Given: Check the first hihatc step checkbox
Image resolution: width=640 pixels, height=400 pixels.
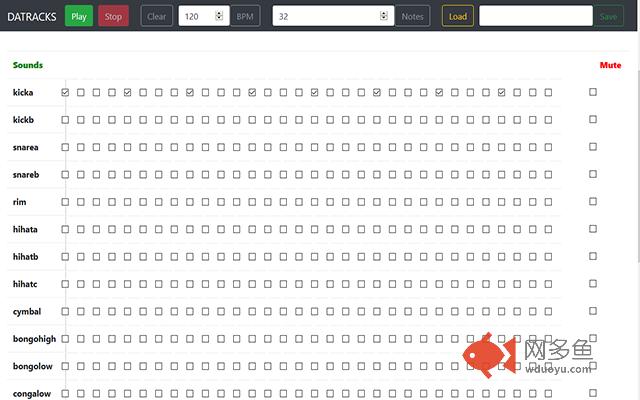Looking at the screenshot, I should pos(65,284).
